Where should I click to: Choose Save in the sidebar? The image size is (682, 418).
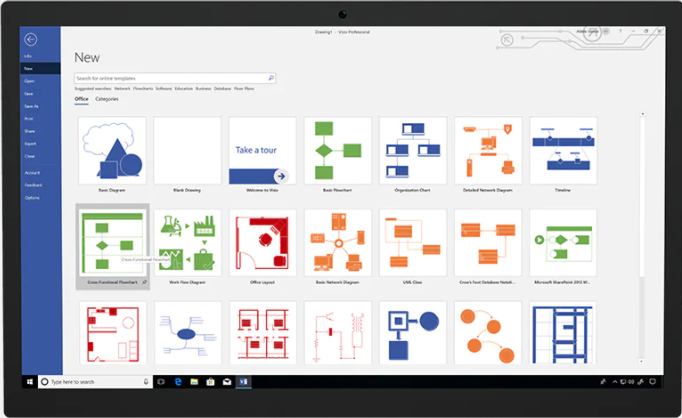pyautogui.click(x=29, y=94)
